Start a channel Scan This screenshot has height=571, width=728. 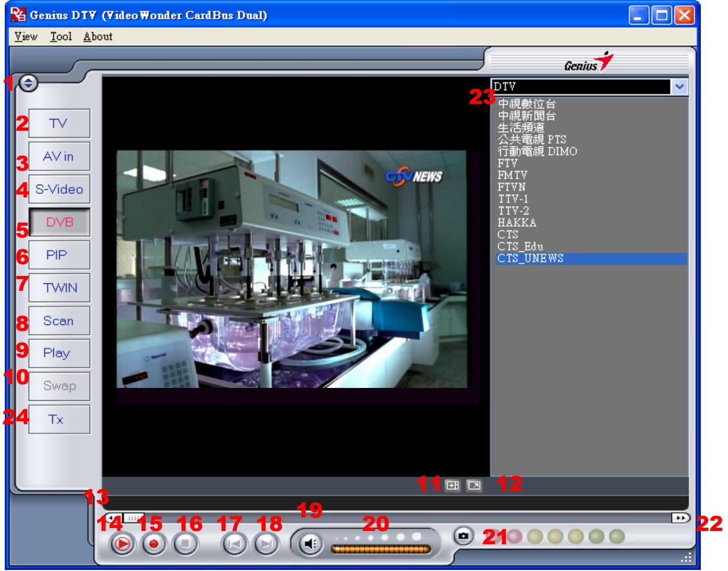click(59, 321)
